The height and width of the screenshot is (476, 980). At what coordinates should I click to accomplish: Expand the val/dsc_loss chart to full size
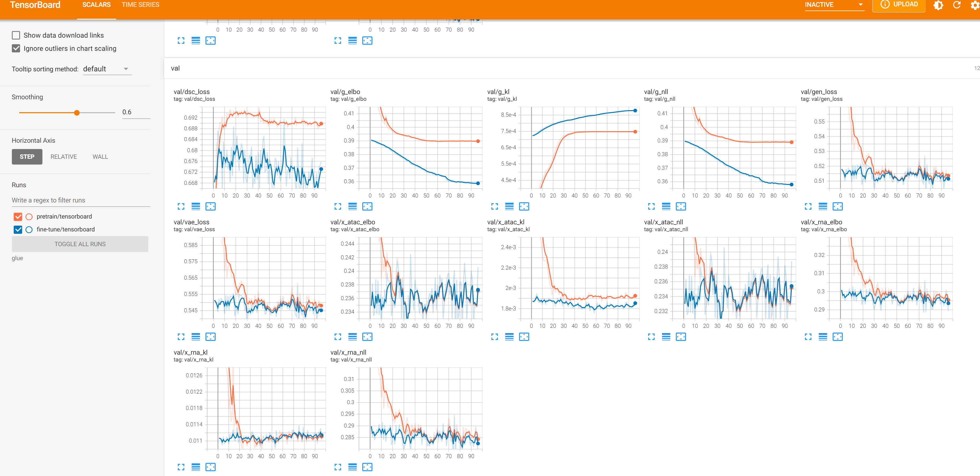tap(181, 206)
